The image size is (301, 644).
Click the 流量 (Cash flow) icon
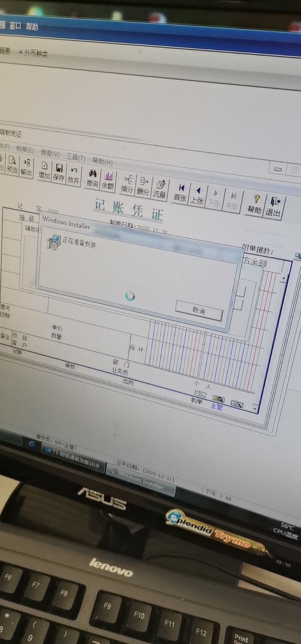click(x=160, y=189)
